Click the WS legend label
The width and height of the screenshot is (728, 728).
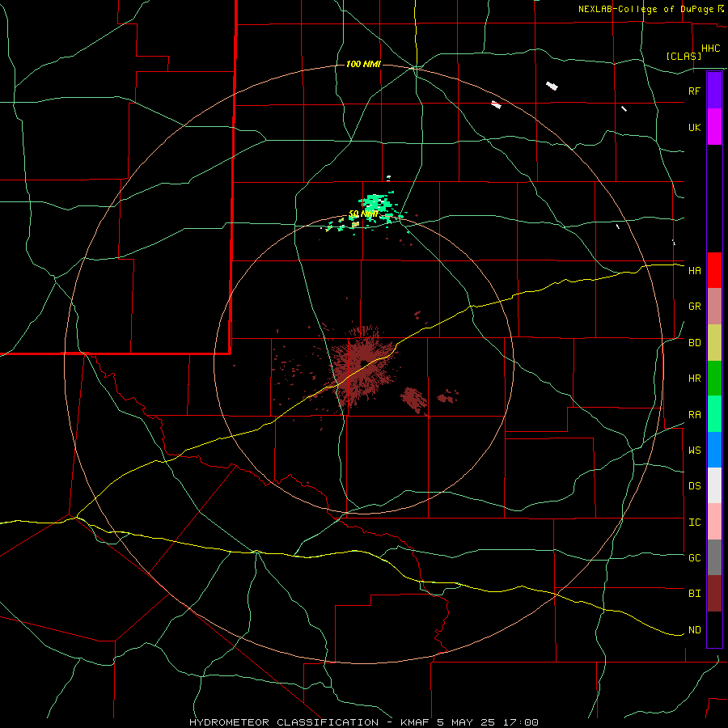point(694,451)
